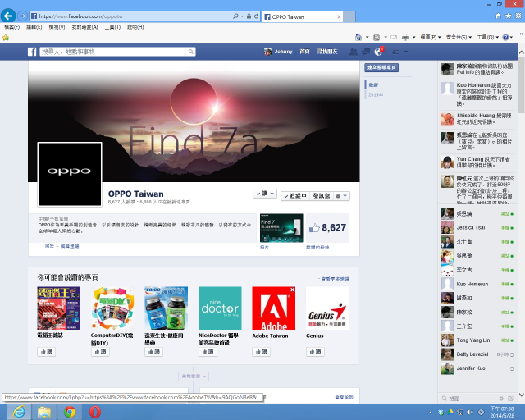Viewport: 525px width, 420px height.
Task: Open the IE Tools (工具) command bar dropdown
Action: (x=488, y=37)
